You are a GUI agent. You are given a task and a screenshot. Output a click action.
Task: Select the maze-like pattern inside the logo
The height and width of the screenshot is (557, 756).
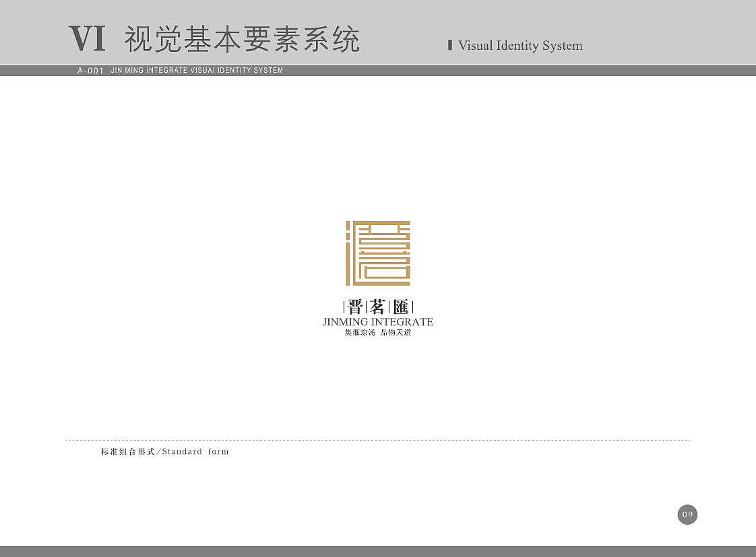tap(384, 253)
